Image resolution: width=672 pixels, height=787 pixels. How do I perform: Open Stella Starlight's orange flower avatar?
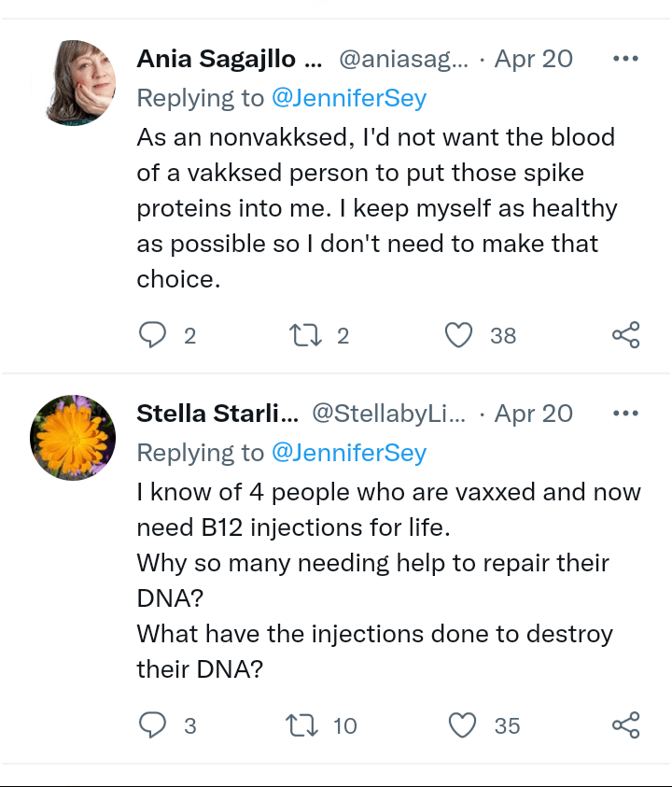[73, 438]
